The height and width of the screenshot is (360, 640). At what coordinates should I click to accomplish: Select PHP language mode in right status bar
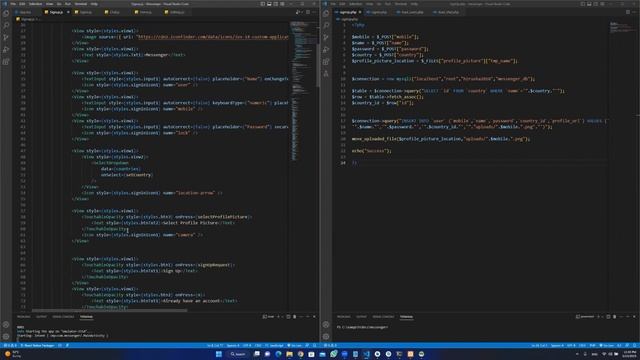tap(593, 346)
